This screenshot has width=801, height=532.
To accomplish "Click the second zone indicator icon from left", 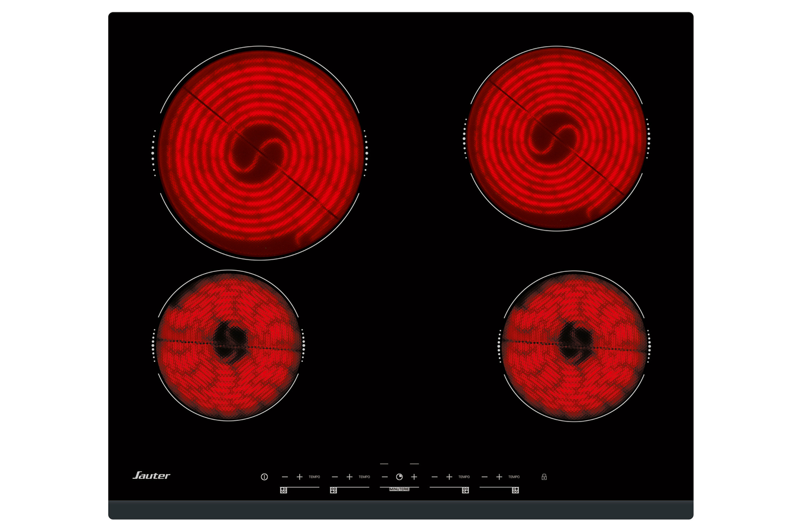I will pyautogui.click(x=333, y=490).
